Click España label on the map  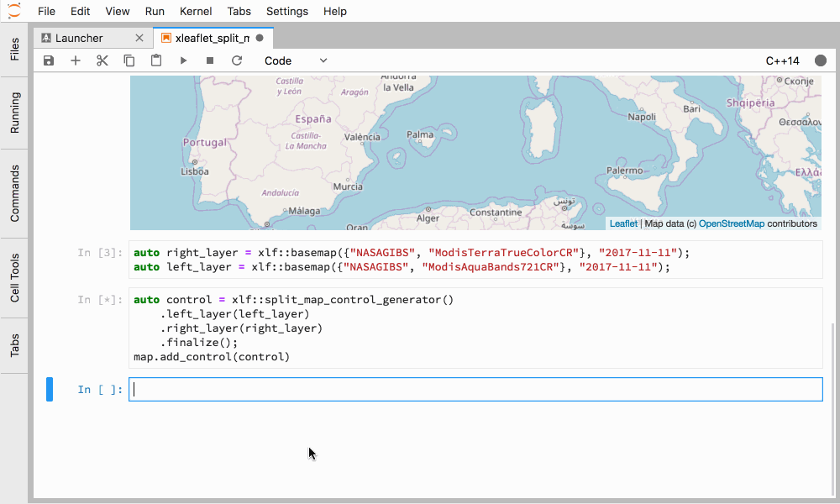tap(312, 119)
